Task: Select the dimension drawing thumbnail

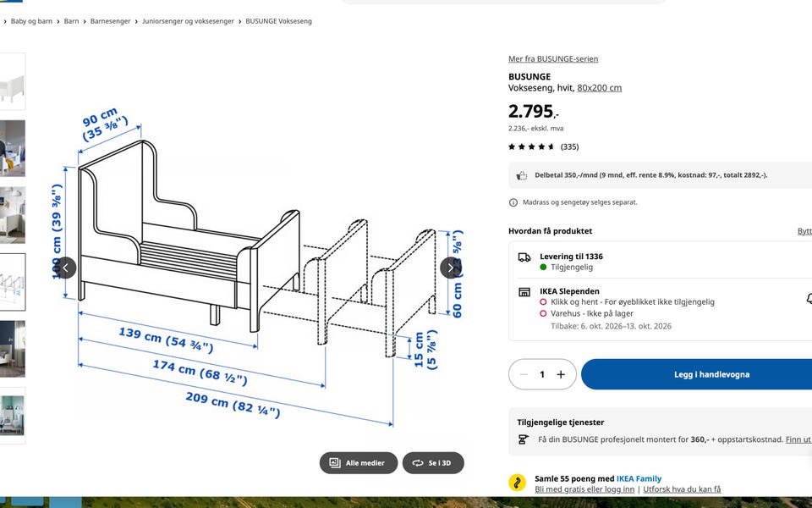Action: click(13, 282)
